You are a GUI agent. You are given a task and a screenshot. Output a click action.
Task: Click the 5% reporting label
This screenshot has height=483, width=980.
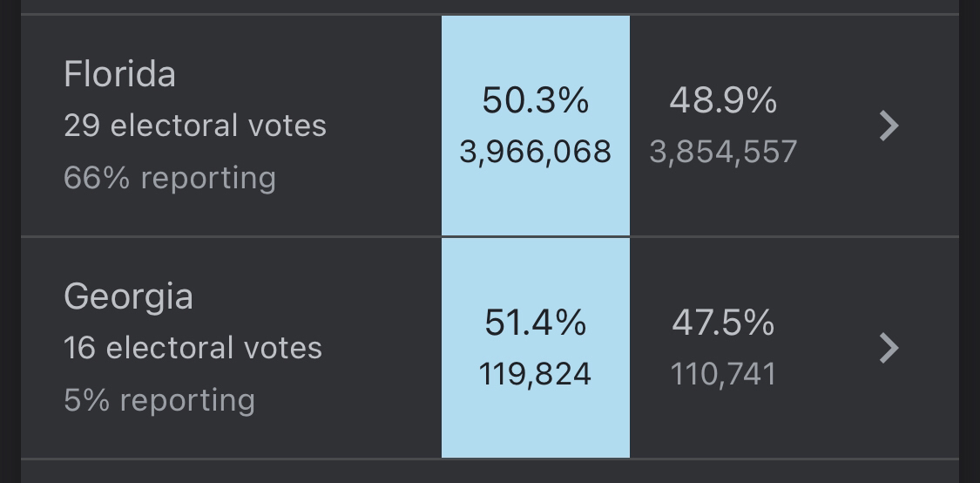[x=159, y=400]
